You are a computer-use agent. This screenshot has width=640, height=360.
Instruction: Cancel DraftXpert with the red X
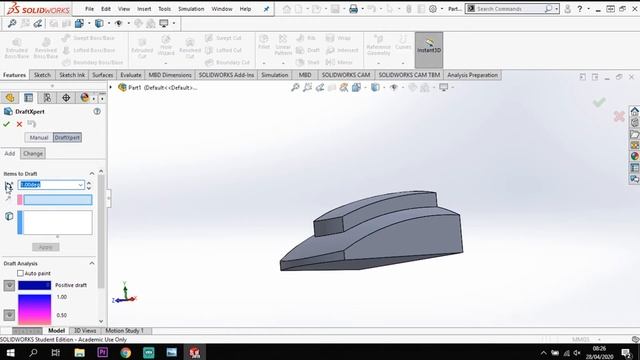[19, 124]
